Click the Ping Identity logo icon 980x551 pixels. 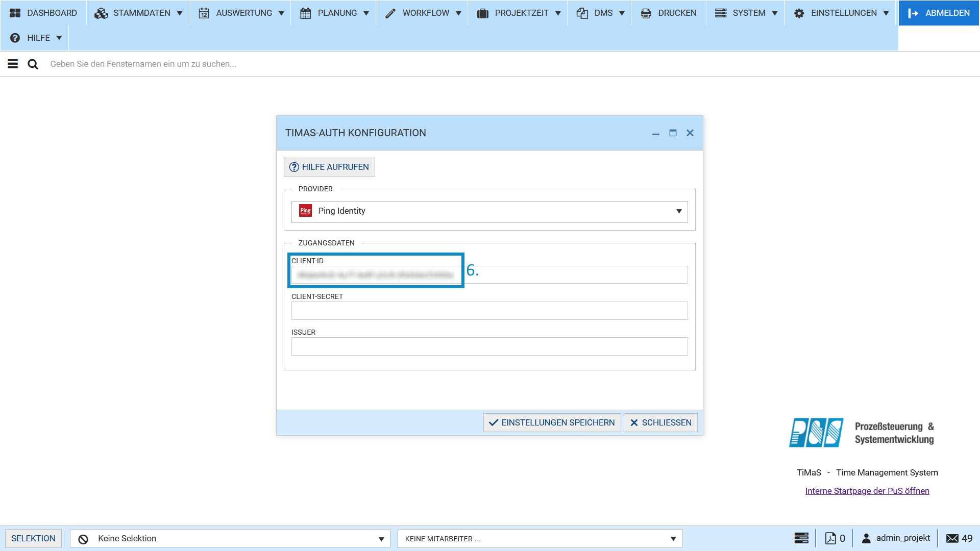point(305,211)
